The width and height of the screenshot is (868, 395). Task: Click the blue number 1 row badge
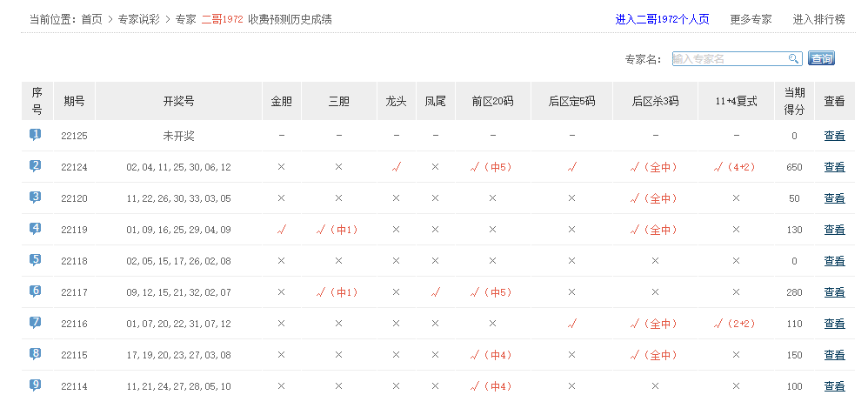36,135
